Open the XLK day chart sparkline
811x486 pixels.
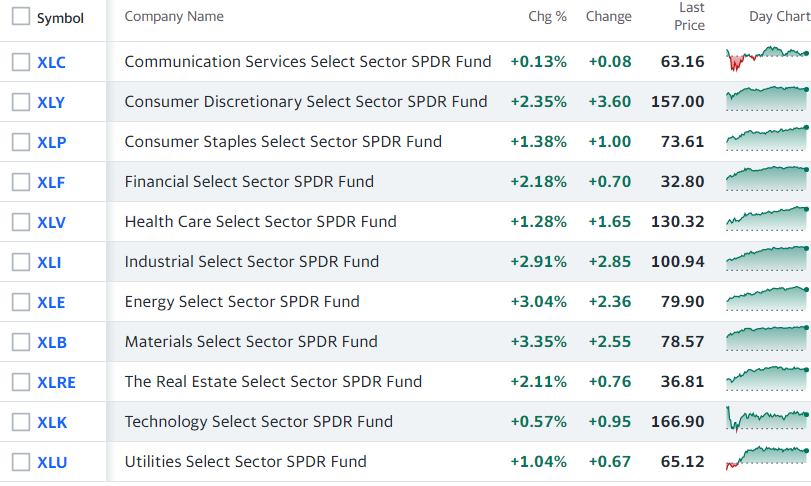coord(768,419)
